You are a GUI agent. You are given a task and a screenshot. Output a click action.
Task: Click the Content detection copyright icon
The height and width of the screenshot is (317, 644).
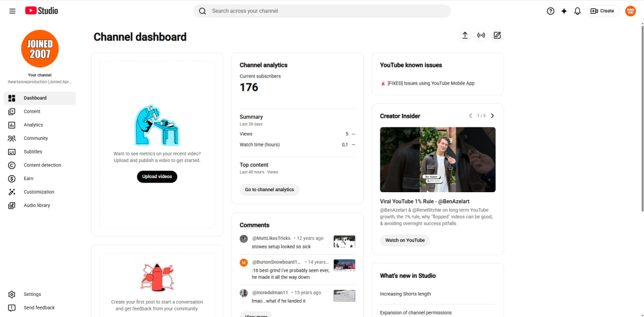(12, 165)
